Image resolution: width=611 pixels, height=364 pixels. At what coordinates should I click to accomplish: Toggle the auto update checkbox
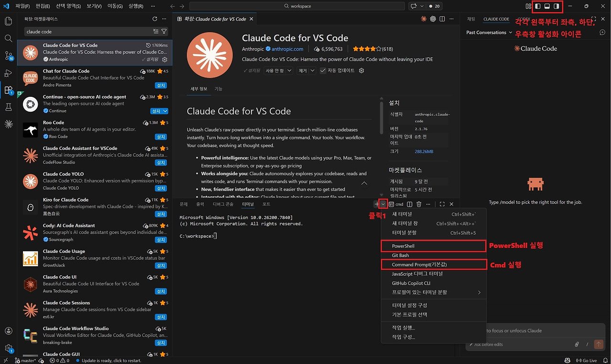tap(323, 71)
